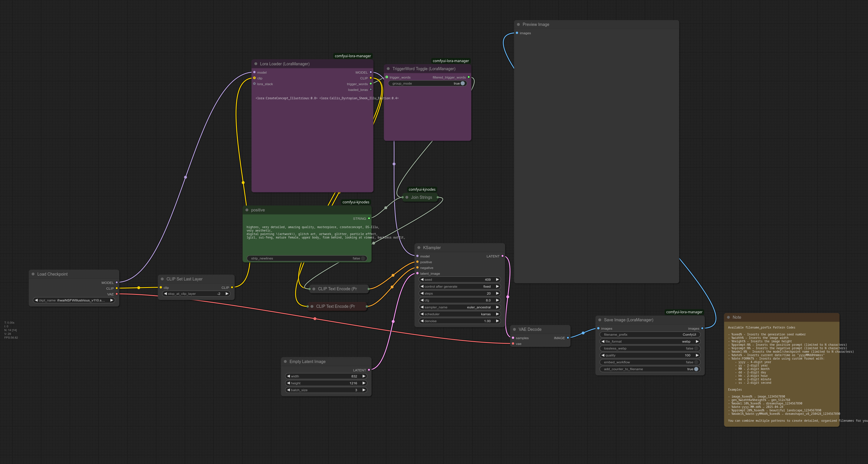Click the VAE Decode node collapse dot
Viewport: 868px width, 464px height.
click(514, 329)
